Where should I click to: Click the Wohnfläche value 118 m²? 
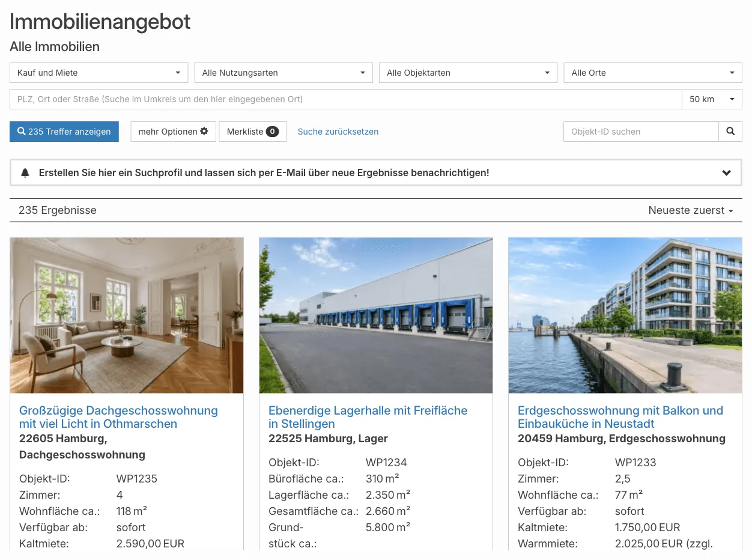(132, 511)
